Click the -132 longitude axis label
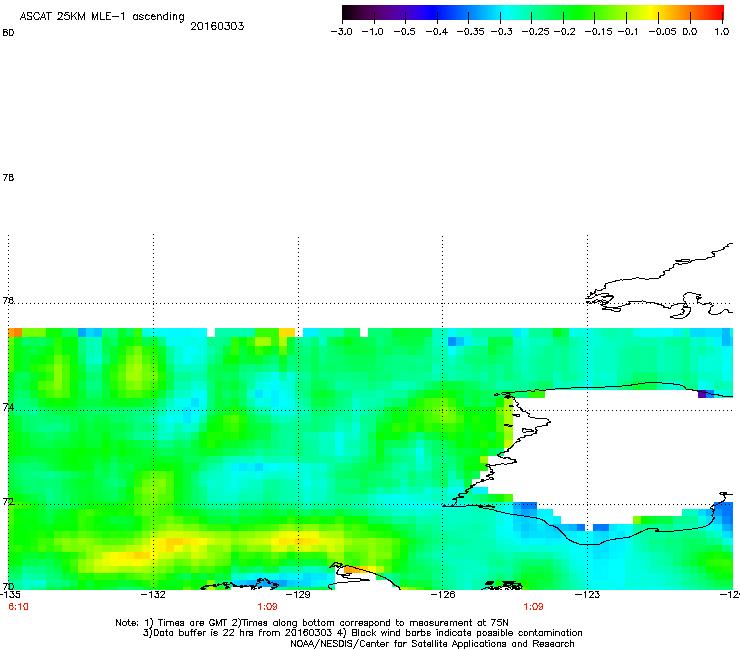Viewport: 740px width, 650px height. coord(153,595)
